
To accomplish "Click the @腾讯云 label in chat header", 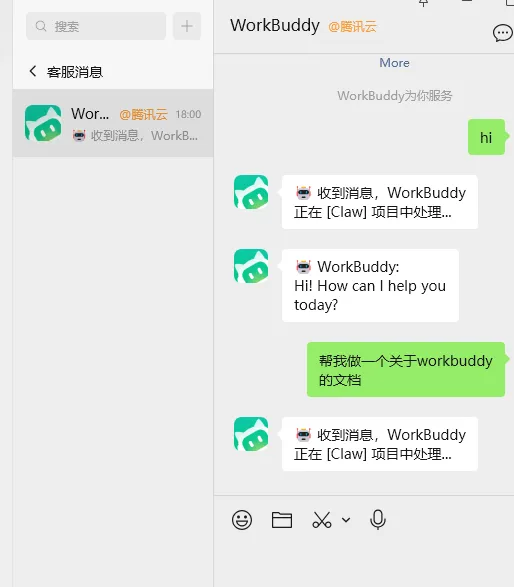I will (352, 27).
